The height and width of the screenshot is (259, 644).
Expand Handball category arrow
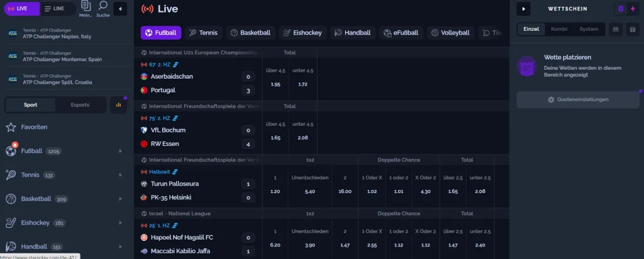pyautogui.click(x=120, y=246)
